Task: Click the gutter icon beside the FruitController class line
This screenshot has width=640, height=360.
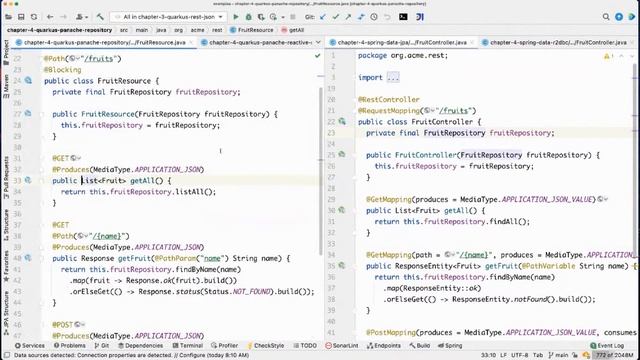Action: pos(342,122)
